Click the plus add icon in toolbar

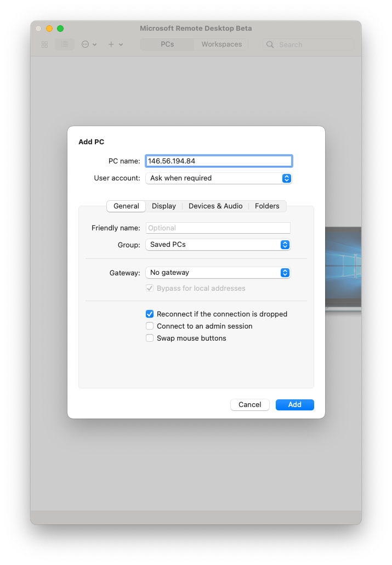point(111,44)
